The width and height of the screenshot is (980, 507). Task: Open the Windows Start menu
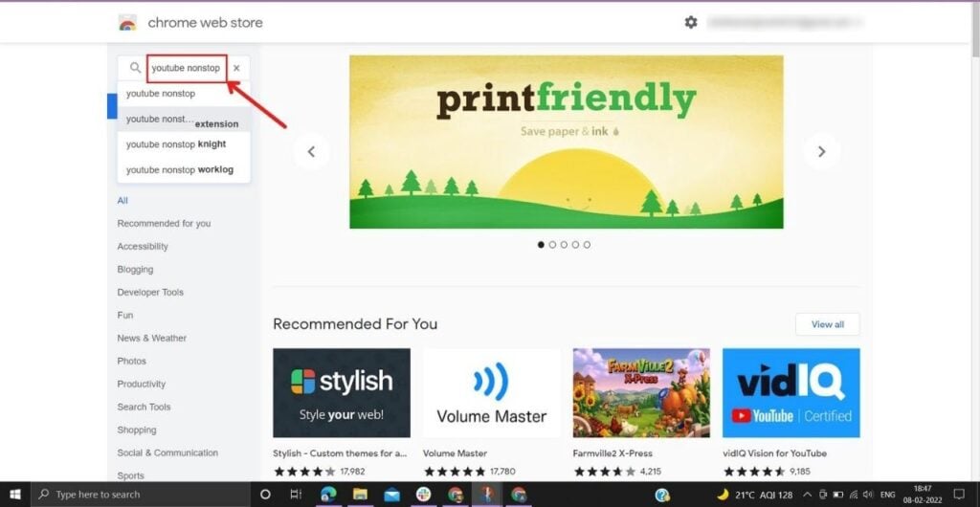pos(15,495)
